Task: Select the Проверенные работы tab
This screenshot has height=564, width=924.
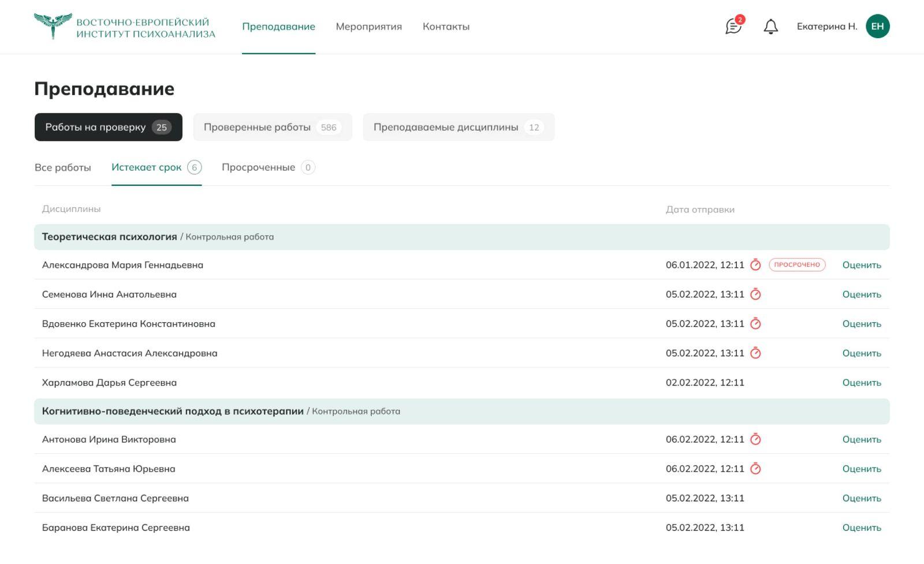Action: pos(272,127)
